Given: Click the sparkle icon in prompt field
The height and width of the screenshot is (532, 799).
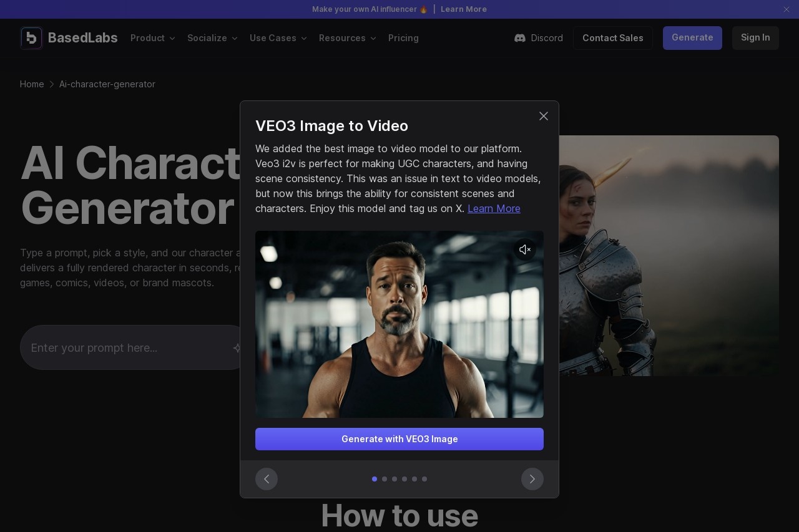Looking at the screenshot, I should [238, 347].
